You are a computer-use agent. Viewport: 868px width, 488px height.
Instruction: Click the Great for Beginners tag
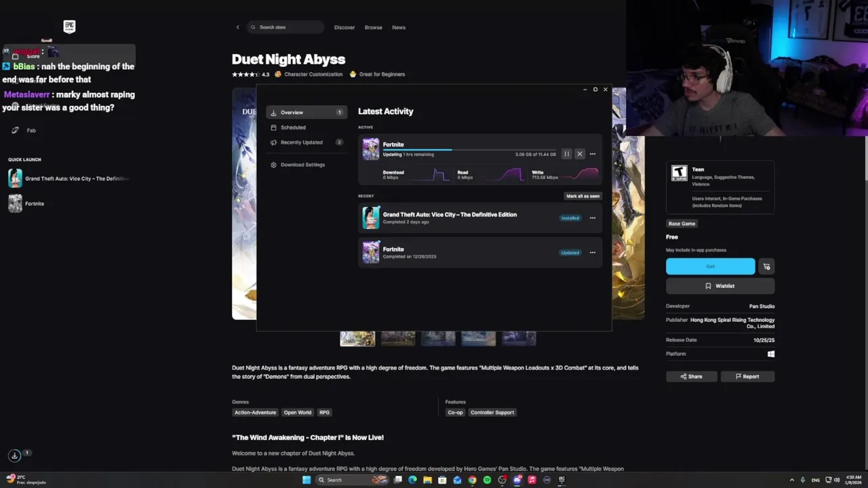tap(377, 74)
